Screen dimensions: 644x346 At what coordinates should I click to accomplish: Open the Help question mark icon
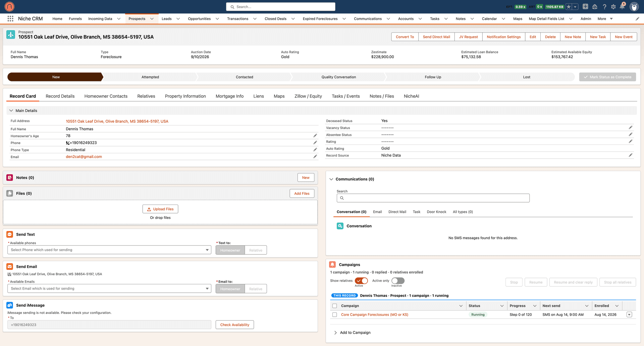click(604, 7)
